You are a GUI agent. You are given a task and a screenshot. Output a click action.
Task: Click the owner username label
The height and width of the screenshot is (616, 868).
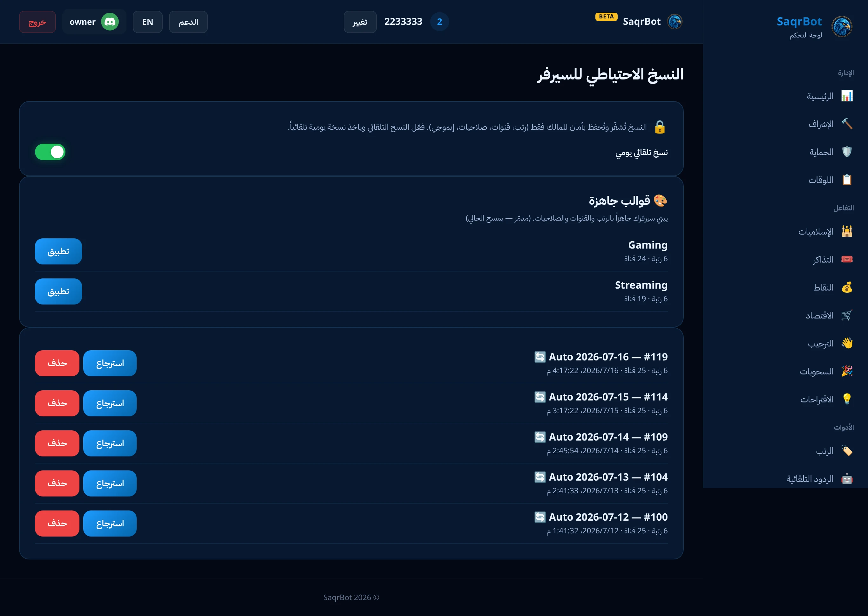pyautogui.click(x=83, y=22)
